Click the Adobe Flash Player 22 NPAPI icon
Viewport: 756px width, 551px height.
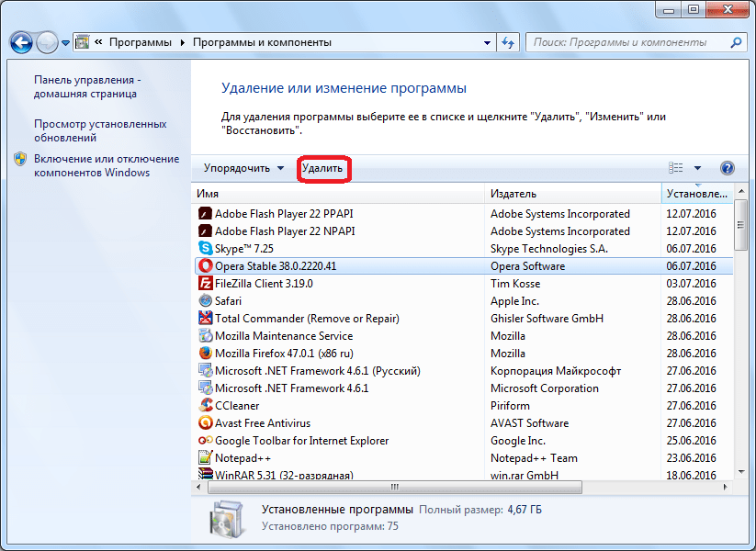point(206,231)
